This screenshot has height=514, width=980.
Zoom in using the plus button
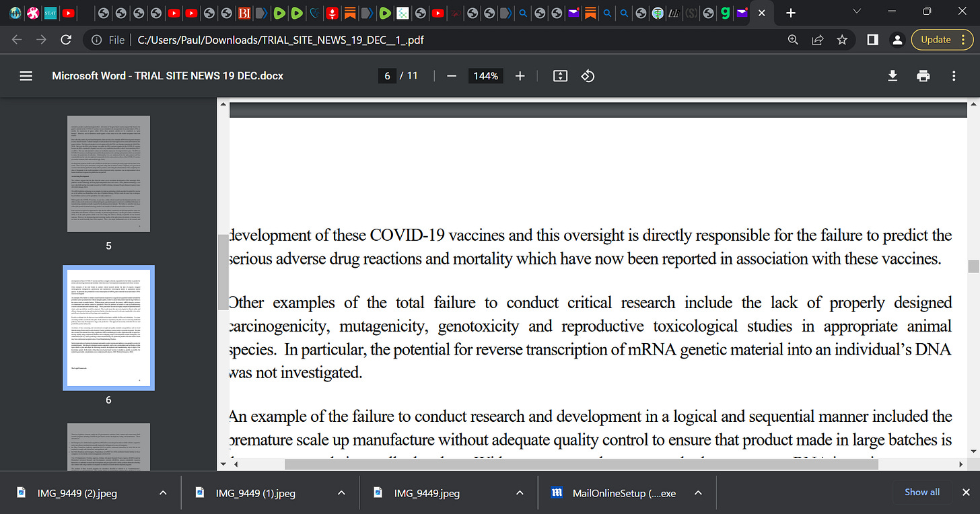pos(520,76)
